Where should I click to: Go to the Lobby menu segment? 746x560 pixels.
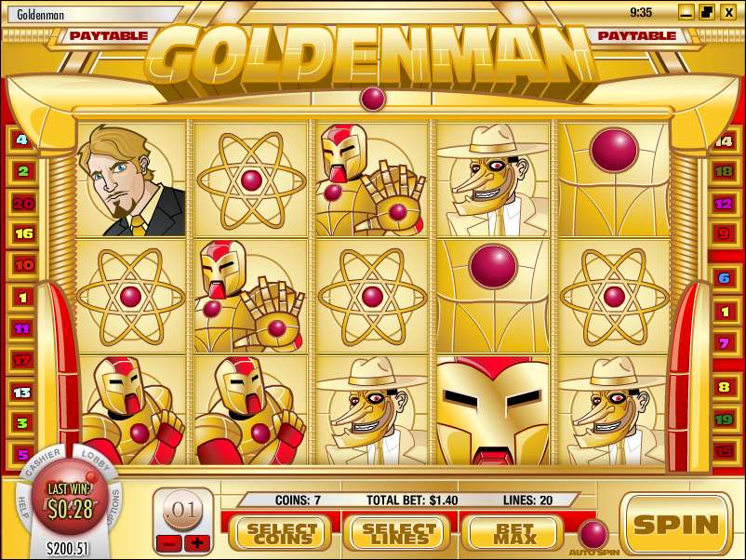click(x=96, y=460)
